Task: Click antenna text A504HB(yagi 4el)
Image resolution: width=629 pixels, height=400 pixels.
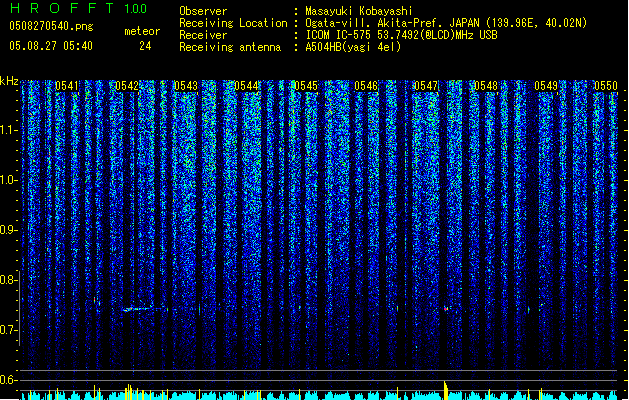Action: (x=353, y=47)
